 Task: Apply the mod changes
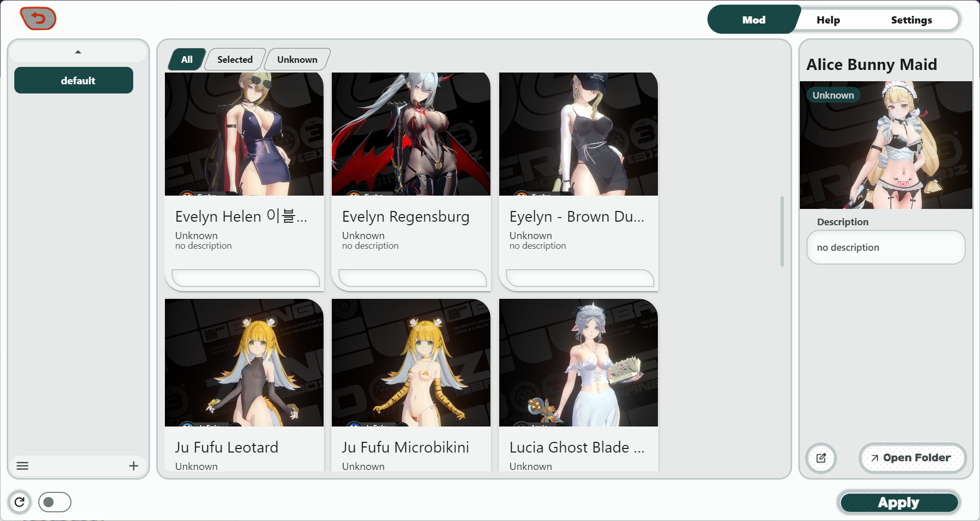[898, 503]
